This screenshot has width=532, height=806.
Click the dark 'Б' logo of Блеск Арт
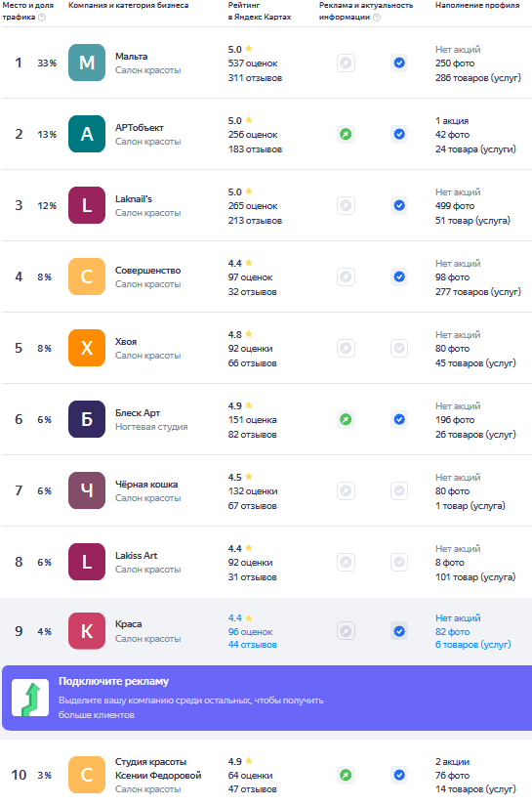(x=87, y=419)
